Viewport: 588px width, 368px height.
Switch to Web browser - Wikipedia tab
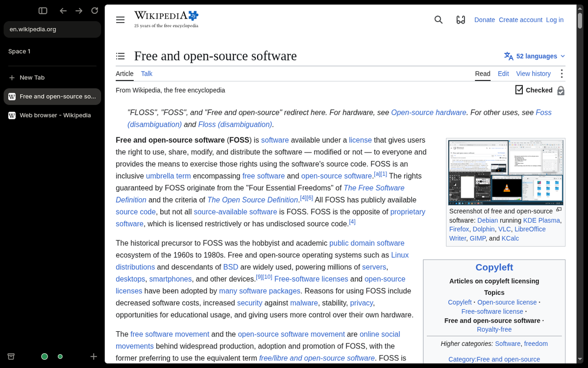pos(52,115)
